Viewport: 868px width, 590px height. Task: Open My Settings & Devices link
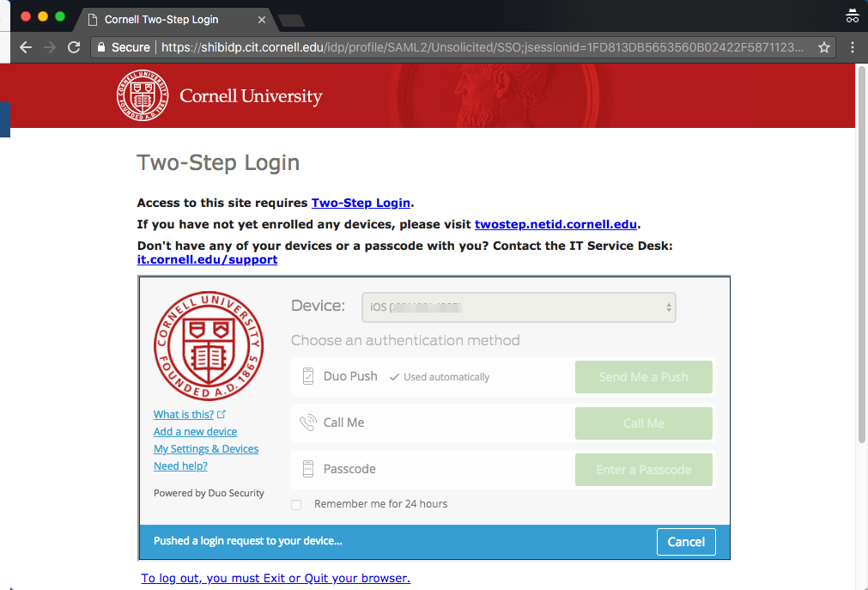(x=206, y=449)
